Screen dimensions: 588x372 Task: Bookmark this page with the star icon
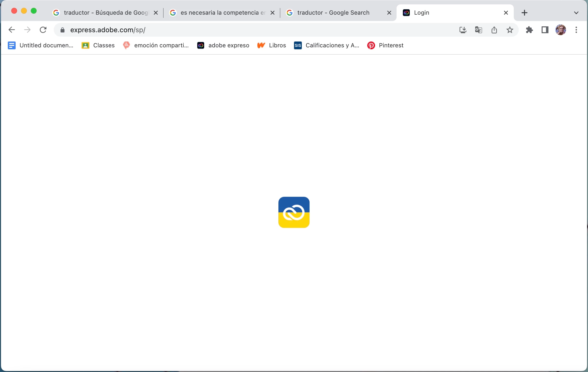pos(510,30)
